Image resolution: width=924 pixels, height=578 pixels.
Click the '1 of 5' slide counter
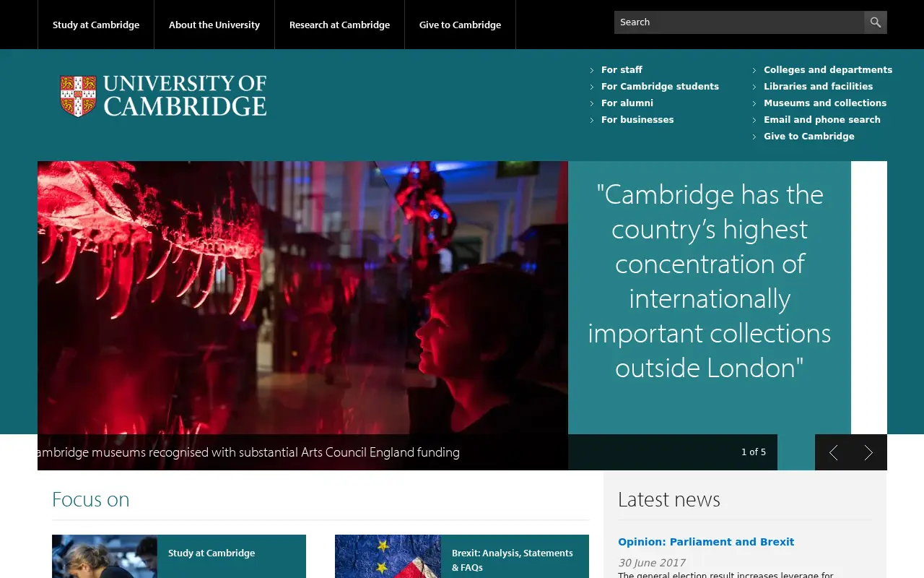tap(754, 452)
